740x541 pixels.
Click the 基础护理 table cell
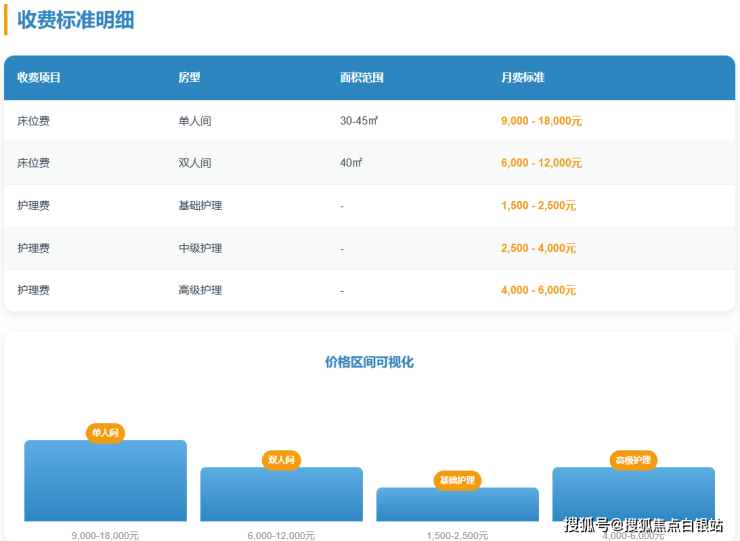click(x=200, y=205)
